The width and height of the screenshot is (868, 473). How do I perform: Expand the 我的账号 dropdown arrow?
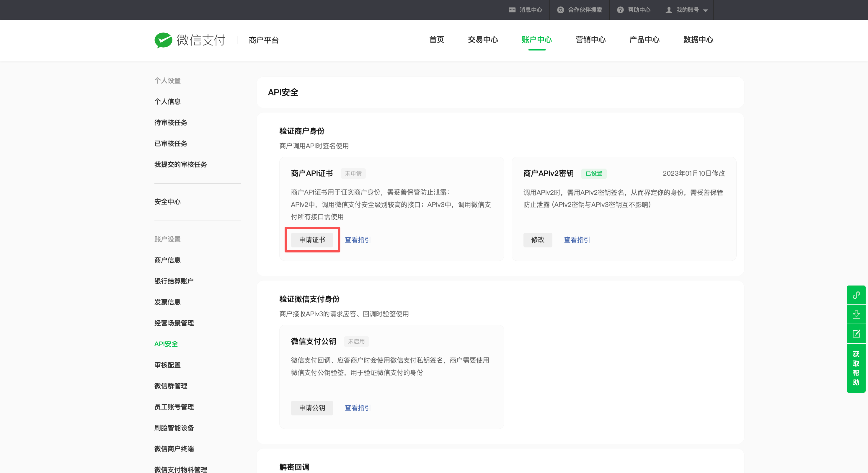point(706,10)
